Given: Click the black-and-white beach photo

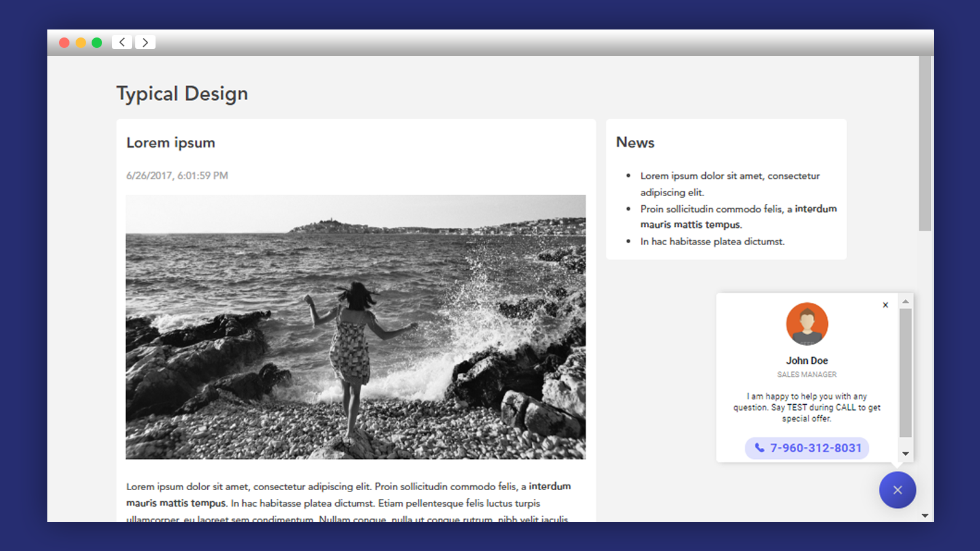Looking at the screenshot, I should (x=355, y=327).
